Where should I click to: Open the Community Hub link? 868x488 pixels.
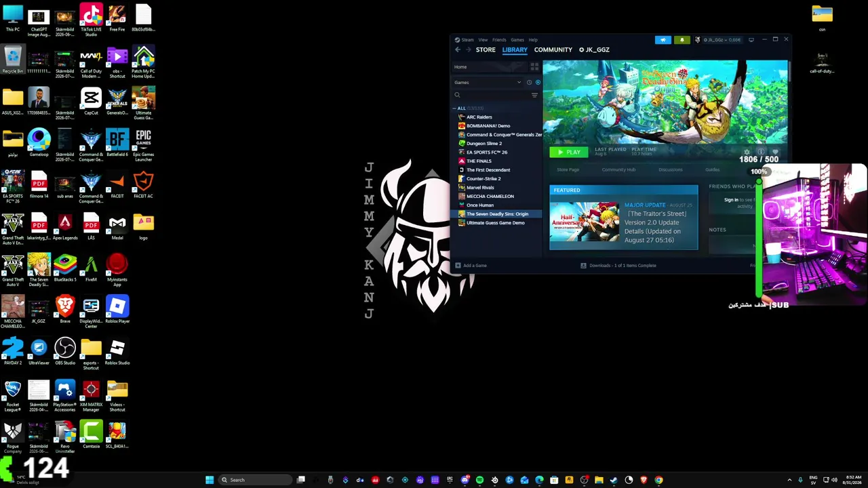(618, 170)
